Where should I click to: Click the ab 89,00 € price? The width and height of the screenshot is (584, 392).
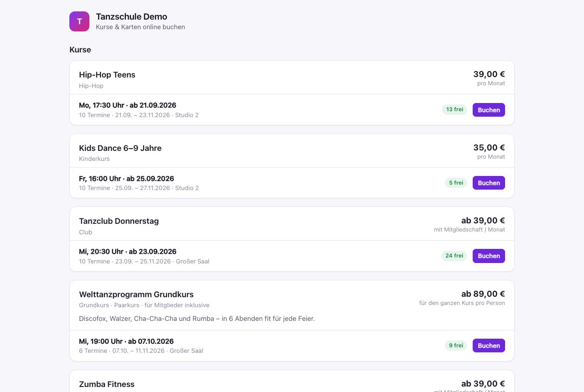tap(483, 294)
